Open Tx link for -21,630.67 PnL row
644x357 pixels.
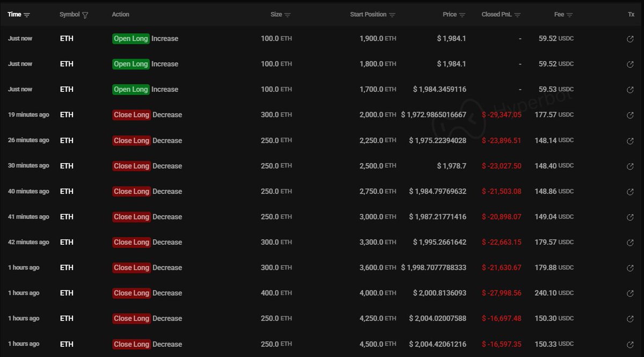pyautogui.click(x=630, y=268)
